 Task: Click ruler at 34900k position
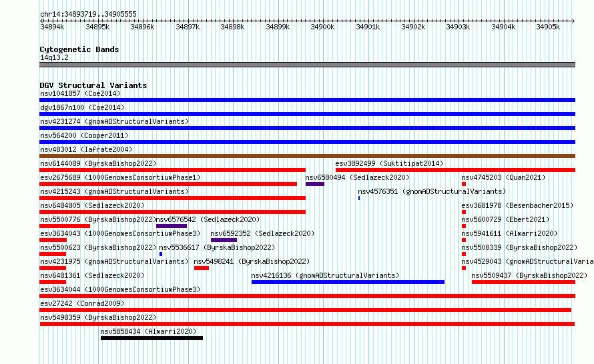pyautogui.click(x=322, y=27)
